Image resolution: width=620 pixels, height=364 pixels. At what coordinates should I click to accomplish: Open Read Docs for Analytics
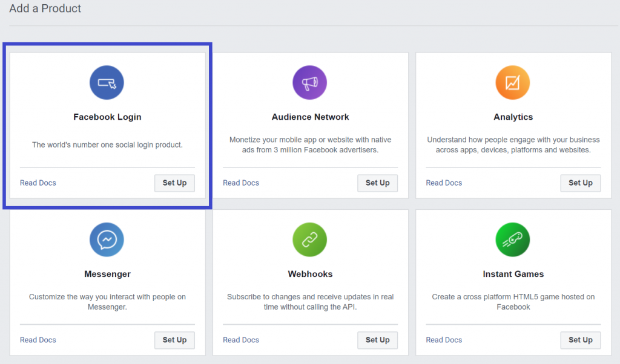coord(444,183)
